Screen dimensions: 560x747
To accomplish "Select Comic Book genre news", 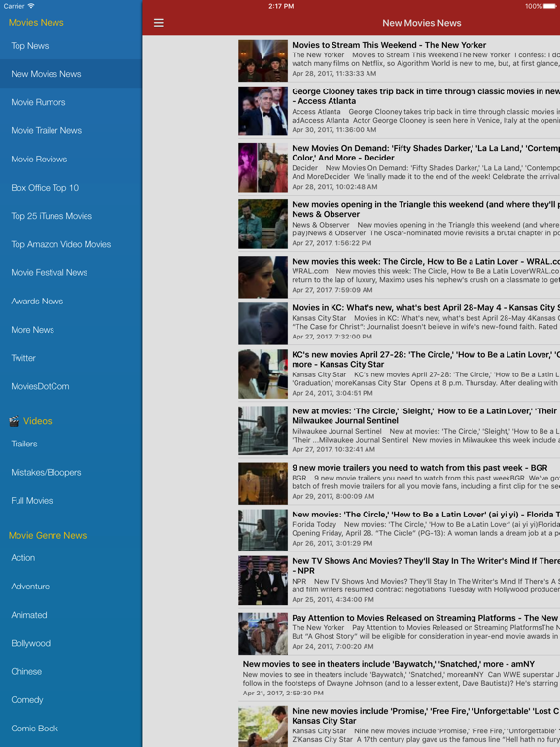I will coord(71,729).
